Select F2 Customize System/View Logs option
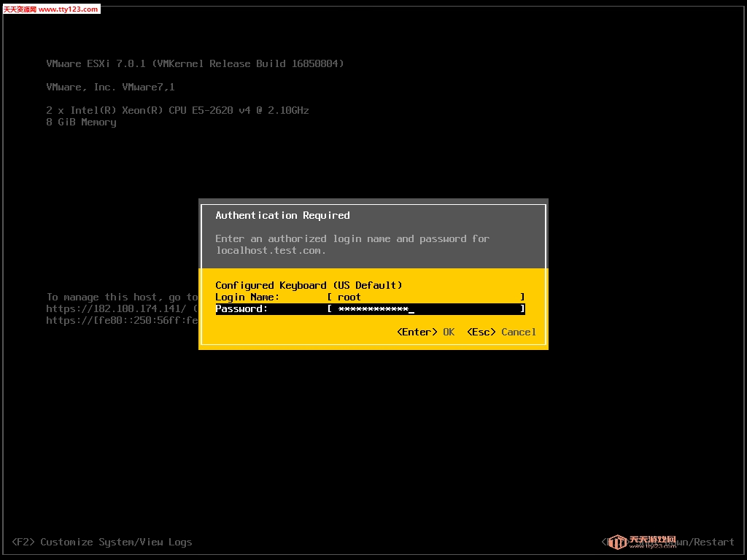This screenshot has height=560, width=747. 102,542
